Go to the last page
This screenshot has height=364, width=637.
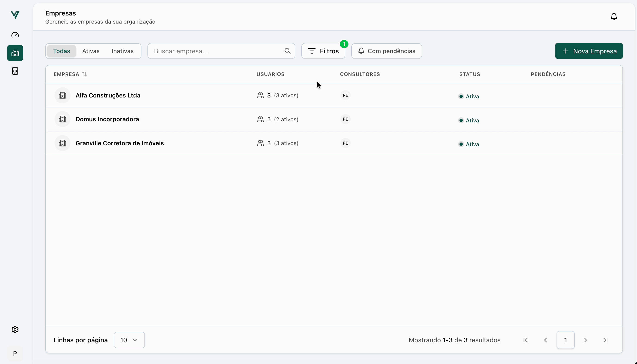(605, 340)
